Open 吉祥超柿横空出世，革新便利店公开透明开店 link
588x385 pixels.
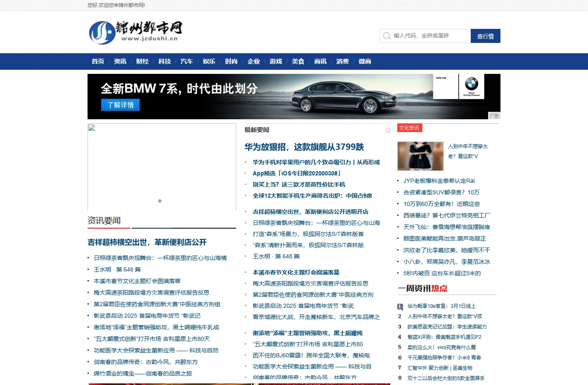pos(311,212)
